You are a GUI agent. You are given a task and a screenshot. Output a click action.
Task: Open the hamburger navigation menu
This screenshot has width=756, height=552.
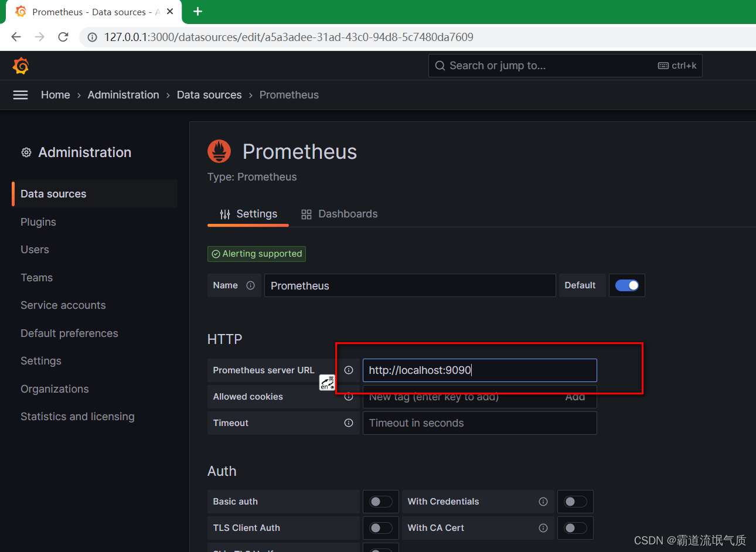(x=21, y=95)
